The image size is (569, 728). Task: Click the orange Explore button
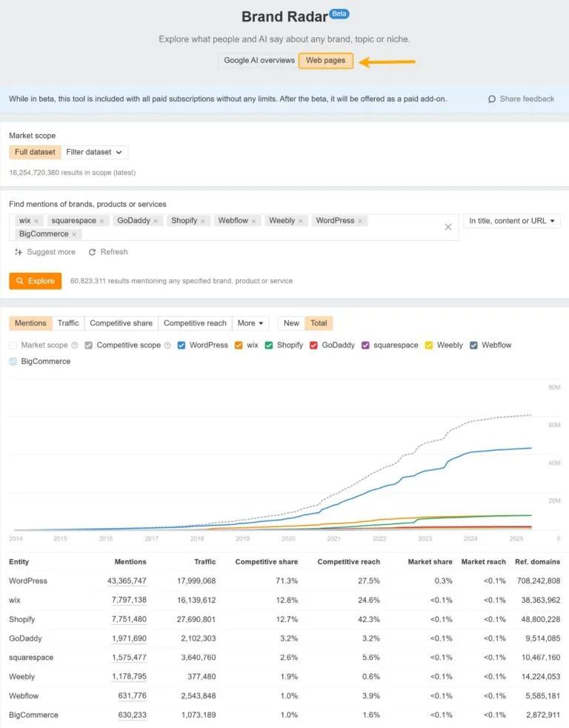click(x=36, y=281)
